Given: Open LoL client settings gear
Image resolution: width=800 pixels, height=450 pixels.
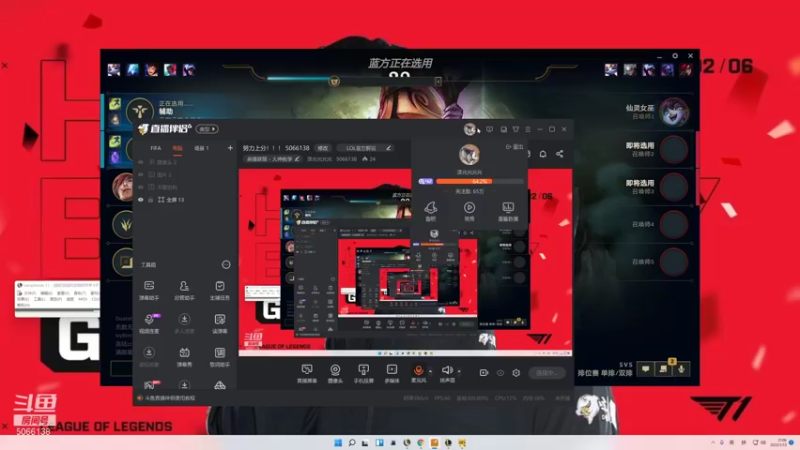Looking at the screenshot, I should pos(675,56).
